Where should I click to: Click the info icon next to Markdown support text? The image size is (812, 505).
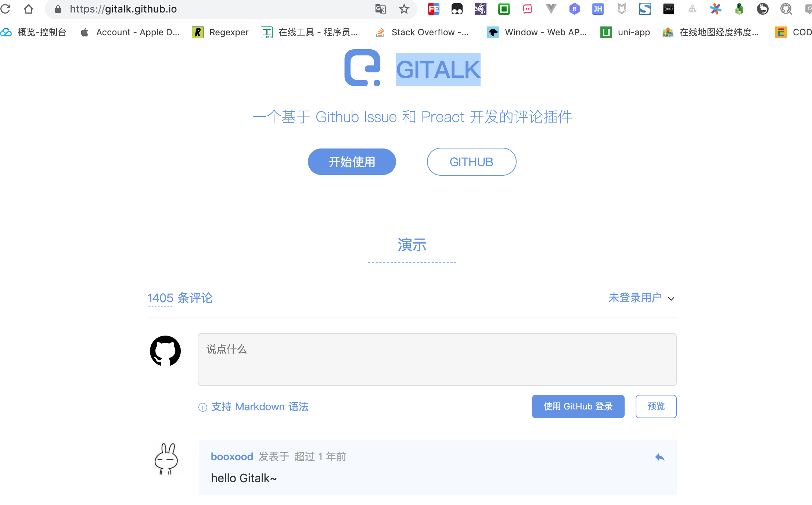click(x=202, y=407)
